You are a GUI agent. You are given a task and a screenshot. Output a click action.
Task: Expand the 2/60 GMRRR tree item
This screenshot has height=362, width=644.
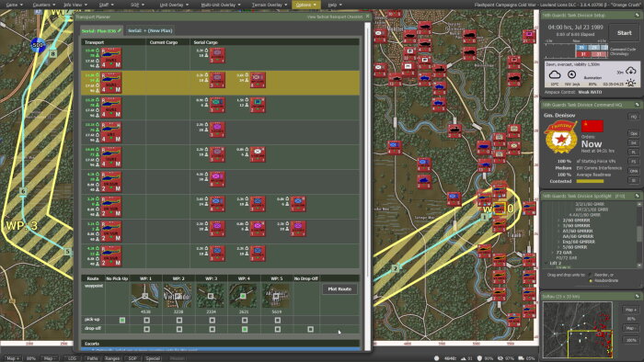558,221
